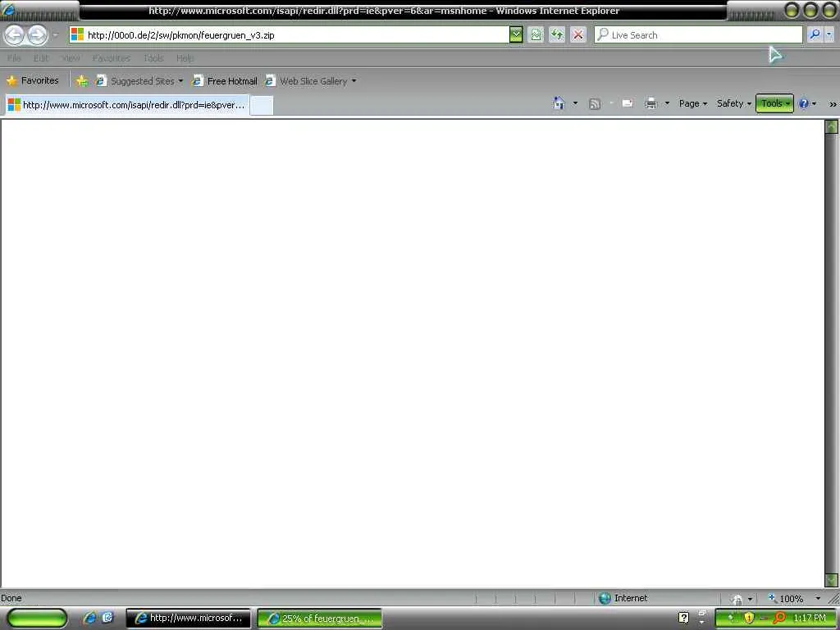Viewport: 840px width, 630px height.
Task: Click the orange magnifier tray icon
Action: pos(778,618)
